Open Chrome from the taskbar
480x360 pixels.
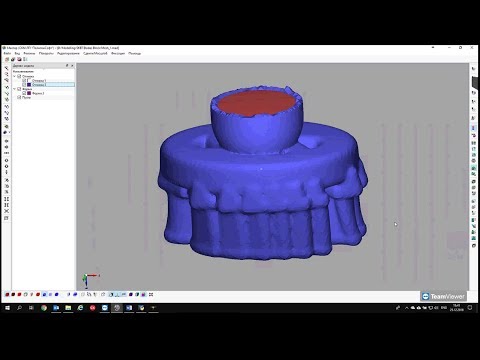point(44,308)
